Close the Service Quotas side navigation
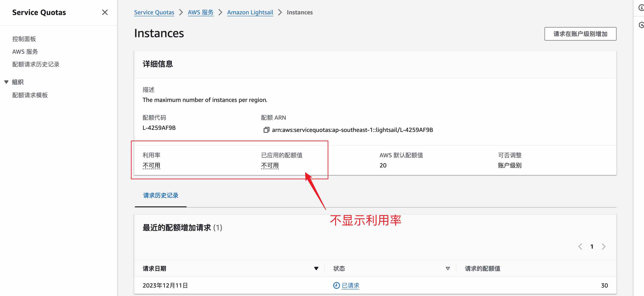This screenshot has width=644, height=296. pos(105,12)
